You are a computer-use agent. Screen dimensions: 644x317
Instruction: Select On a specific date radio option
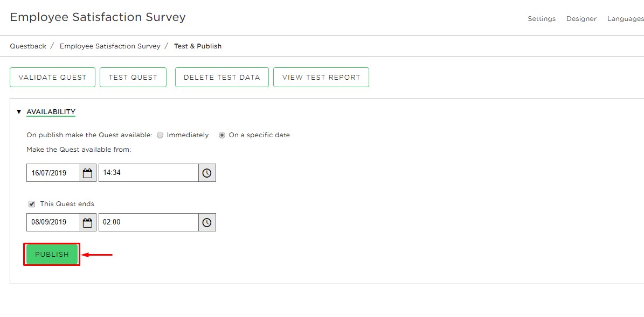222,135
